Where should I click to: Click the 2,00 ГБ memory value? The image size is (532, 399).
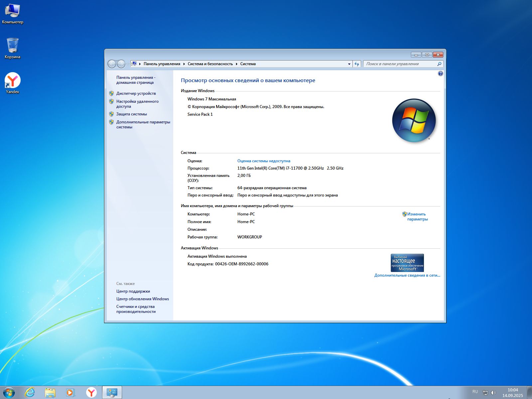pyautogui.click(x=244, y=176)
